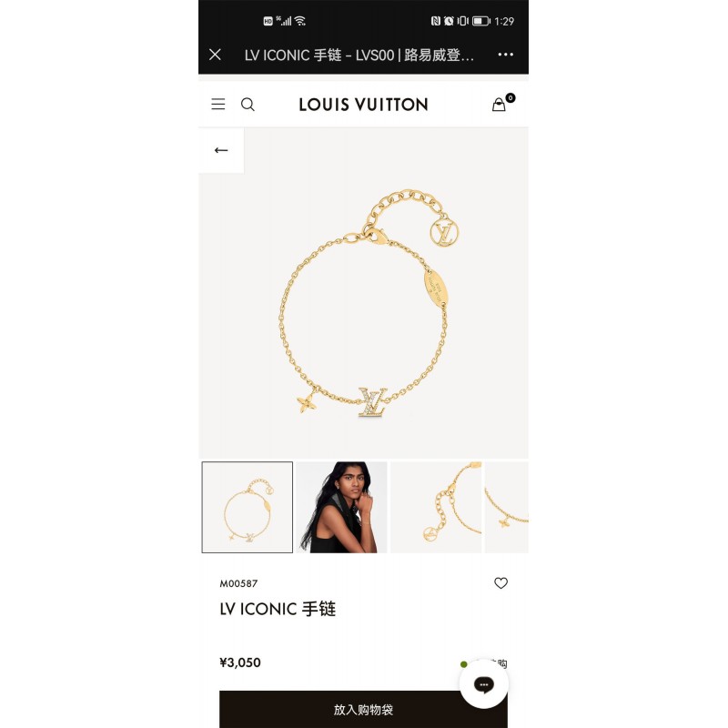
Task: Tap the page title LV ICONIC 手链 header
Action: coord(359,55)
